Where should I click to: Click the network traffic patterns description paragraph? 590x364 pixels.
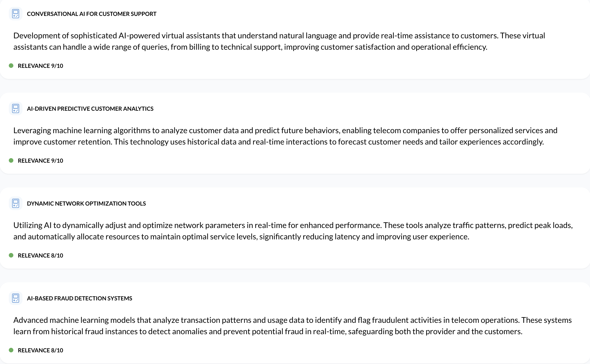pos(293,231)
